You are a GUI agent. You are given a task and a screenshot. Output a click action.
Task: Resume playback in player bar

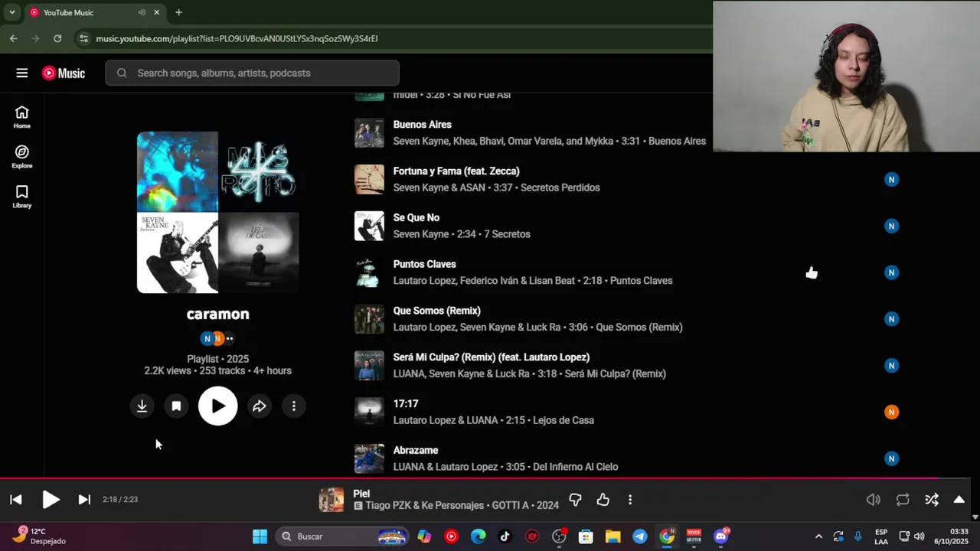click(x=51, y=500)
